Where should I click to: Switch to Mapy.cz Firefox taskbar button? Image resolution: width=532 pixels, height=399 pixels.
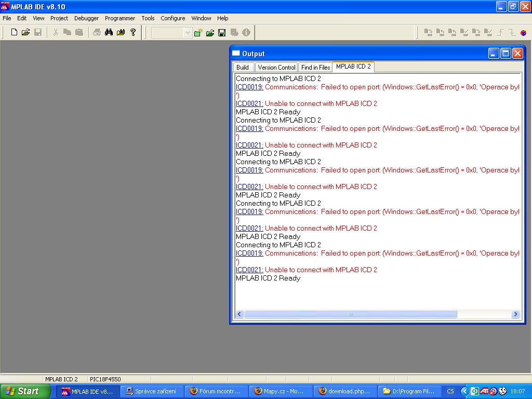(280, 391)
